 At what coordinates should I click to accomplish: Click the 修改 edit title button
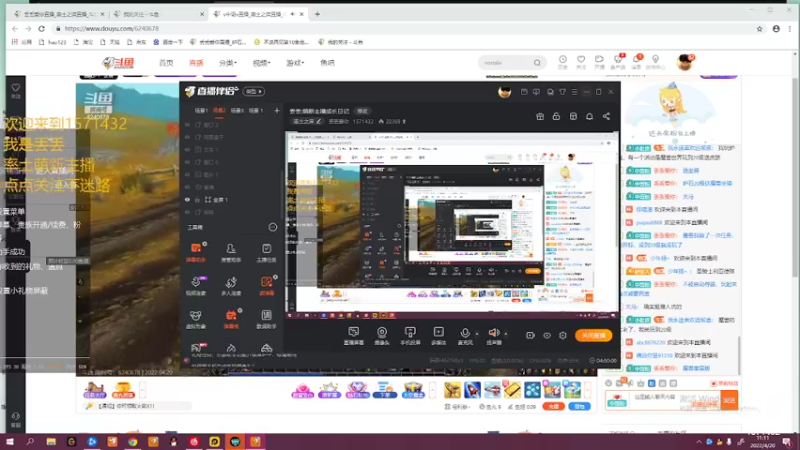pyautogui.click(x=362, y=111)
